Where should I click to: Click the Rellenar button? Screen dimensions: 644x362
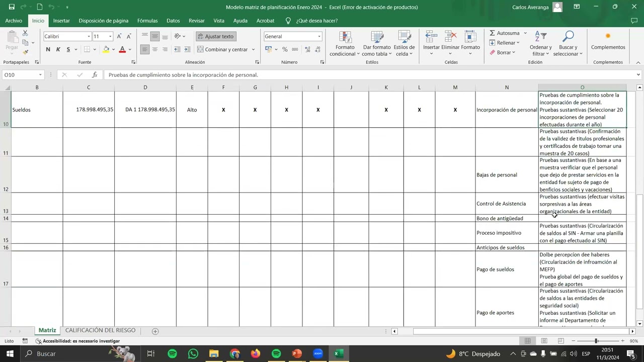pos(504,43)
